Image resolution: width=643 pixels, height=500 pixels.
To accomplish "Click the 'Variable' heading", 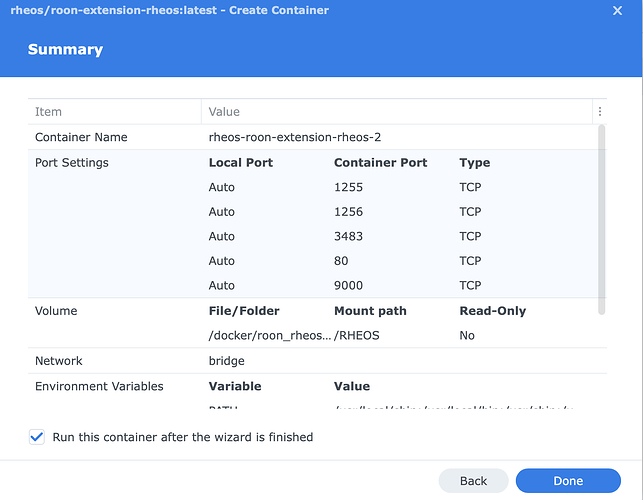I will pos(235,386).
